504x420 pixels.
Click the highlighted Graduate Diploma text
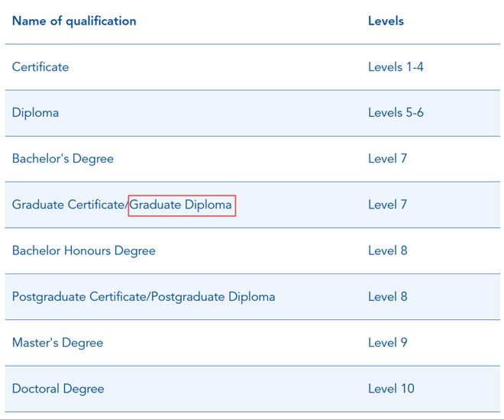click(x=180, y=205)
